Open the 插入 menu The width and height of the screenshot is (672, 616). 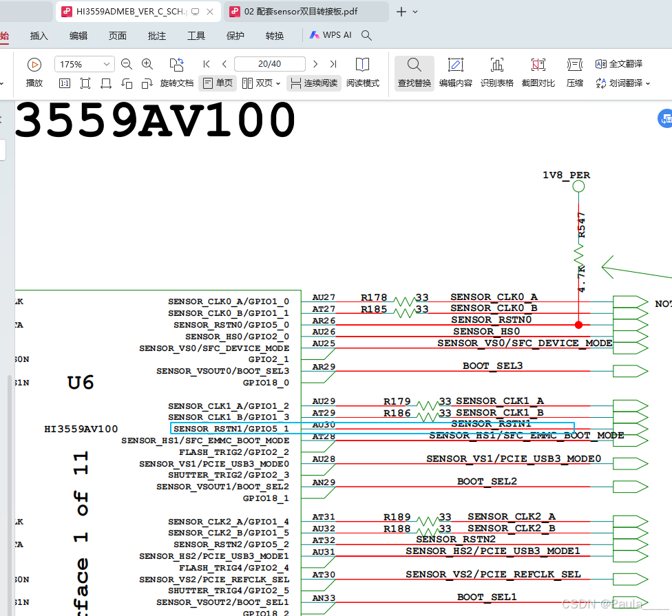pyautogui.click(x=39, y=36)
